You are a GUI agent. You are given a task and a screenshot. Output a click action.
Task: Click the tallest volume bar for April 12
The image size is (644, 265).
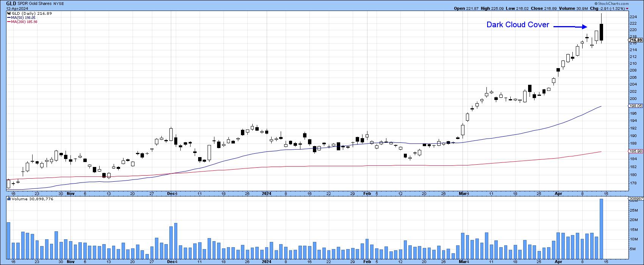click(x=601, y=228)
